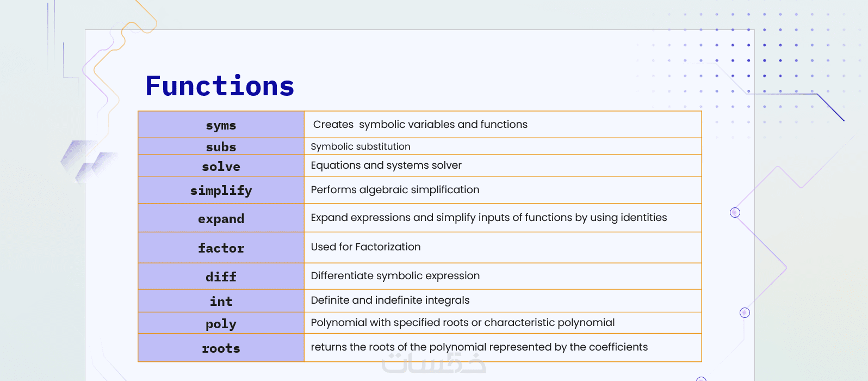Select "Differentiate symbolic expression" text
Image resolution: width=868 pixels, height=381 pixels.
395,276
